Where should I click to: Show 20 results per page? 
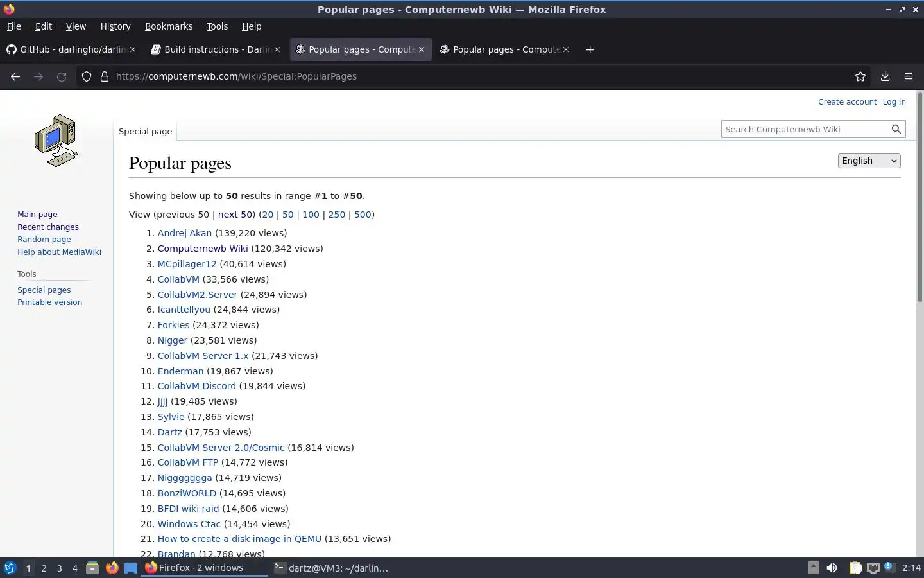click(268, 215)
